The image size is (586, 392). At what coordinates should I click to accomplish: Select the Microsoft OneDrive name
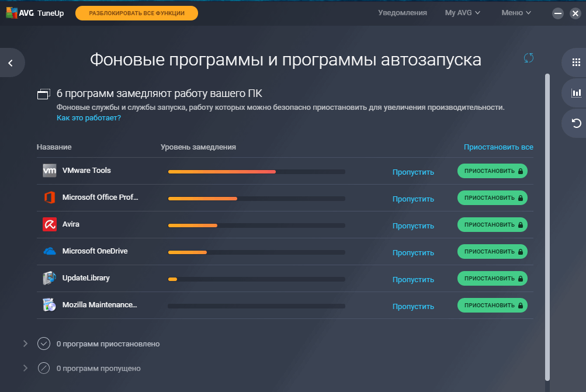pyautogui.click(x=95, y=251)
